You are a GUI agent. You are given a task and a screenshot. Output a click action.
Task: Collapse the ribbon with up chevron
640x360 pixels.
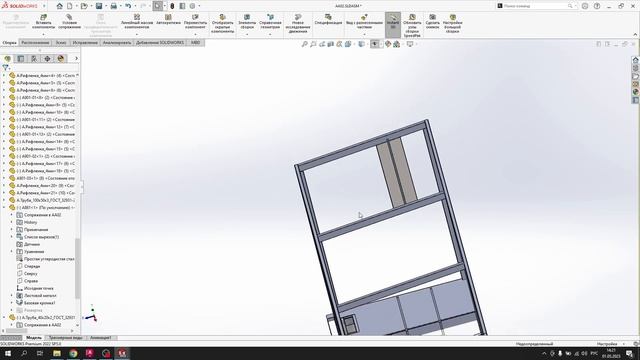[635, 34]
